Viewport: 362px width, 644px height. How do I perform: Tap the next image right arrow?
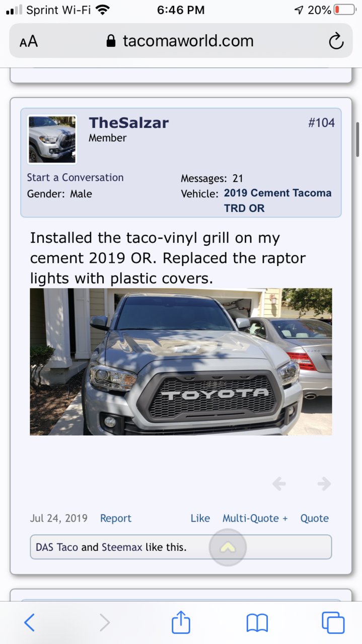point(324,484)
